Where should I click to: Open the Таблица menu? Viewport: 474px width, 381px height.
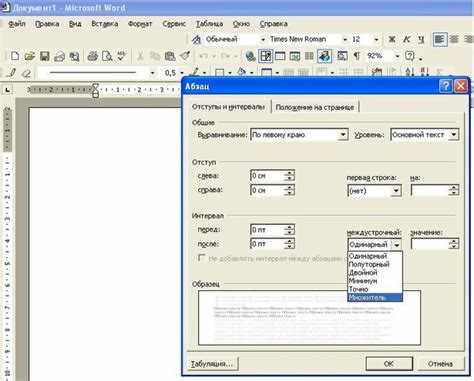[209, 24]
